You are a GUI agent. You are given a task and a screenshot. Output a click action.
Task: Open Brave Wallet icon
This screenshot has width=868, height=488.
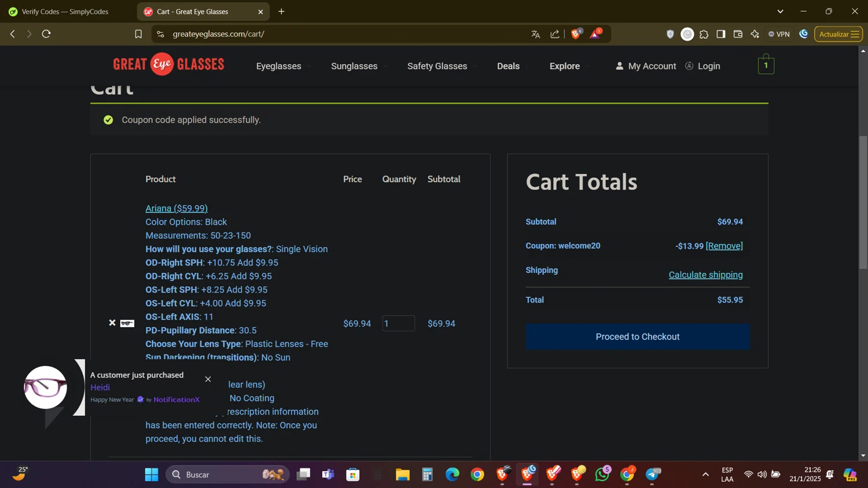pyautogui.click(x=738, y=34)
